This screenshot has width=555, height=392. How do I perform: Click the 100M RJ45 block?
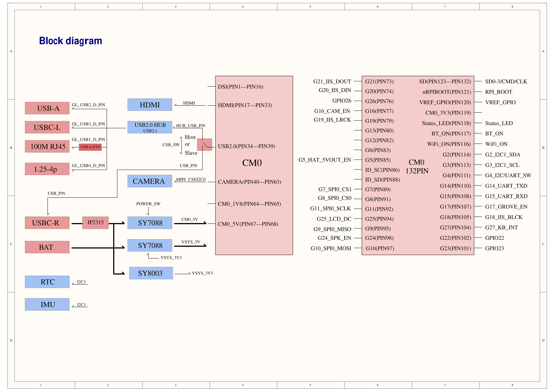pyautogui.click(x=47, y=146)
